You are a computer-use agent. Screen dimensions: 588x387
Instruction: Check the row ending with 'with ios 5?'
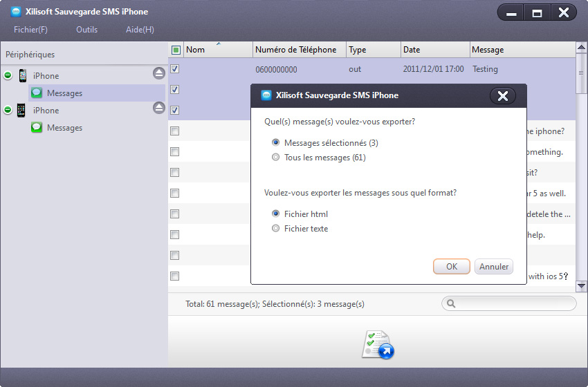175,276
